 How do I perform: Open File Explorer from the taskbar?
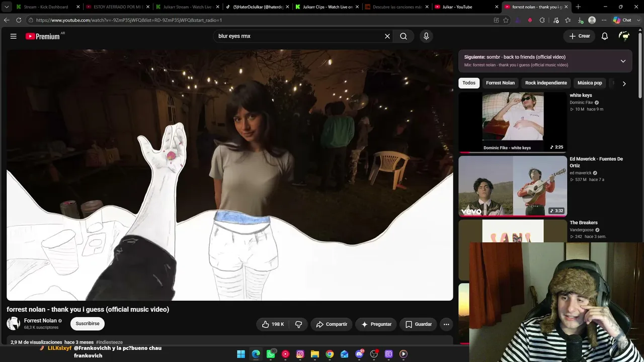(x=315, y=354)
